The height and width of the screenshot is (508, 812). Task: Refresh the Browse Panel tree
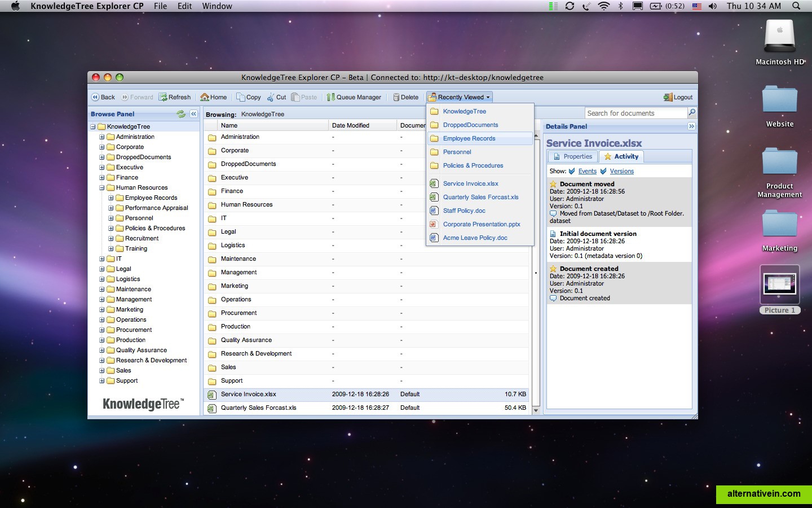[181, 114]
